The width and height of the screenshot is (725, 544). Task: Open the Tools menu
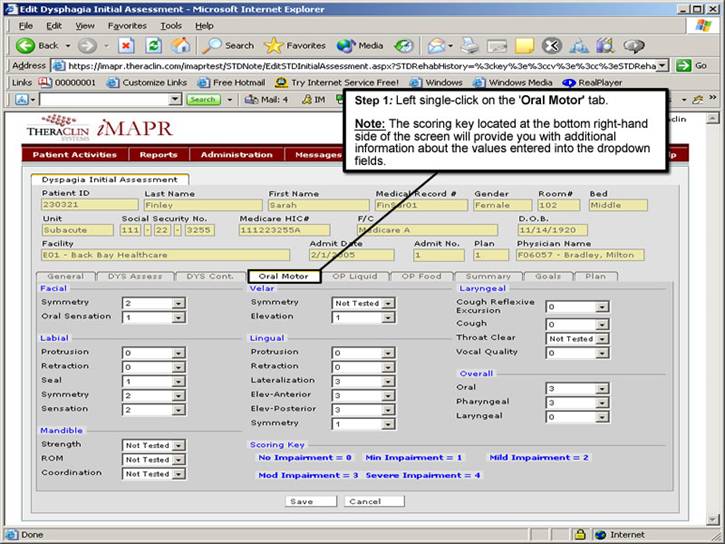171,25
